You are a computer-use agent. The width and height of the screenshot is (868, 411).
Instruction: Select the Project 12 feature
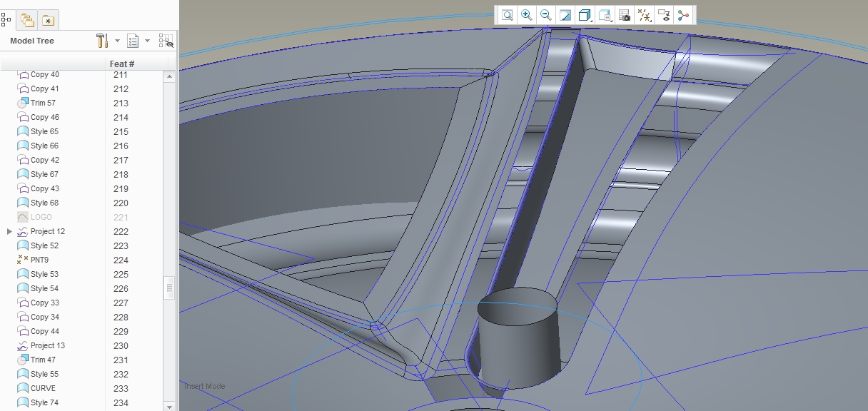(x=47, y=231)
